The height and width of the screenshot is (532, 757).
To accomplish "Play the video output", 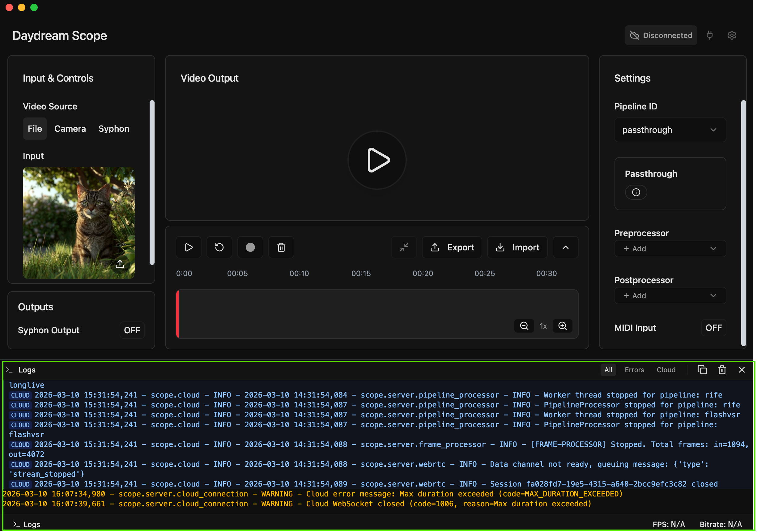I will [x=377, y=160].
